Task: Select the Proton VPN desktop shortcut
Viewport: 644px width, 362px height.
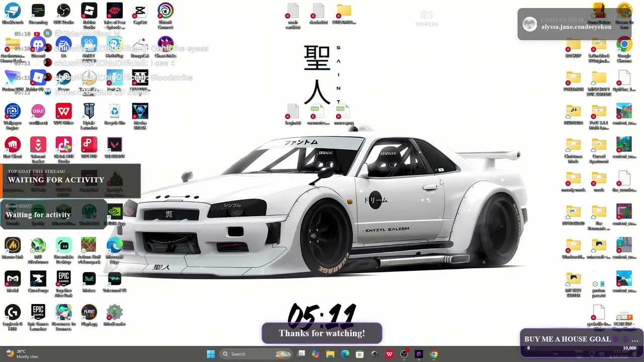Action: 13,81
